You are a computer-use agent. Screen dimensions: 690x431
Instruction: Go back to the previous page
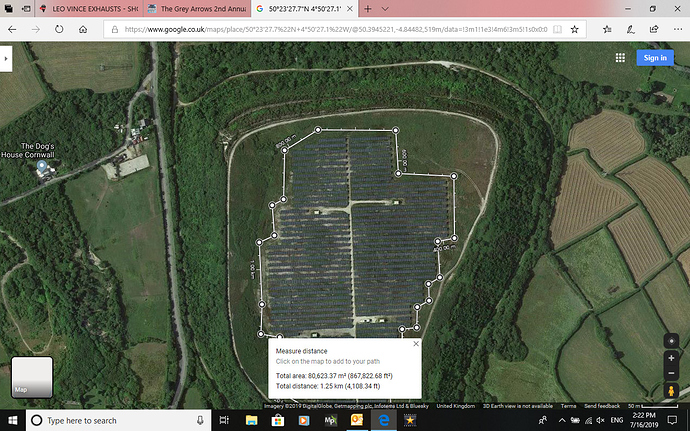point(12,29)
